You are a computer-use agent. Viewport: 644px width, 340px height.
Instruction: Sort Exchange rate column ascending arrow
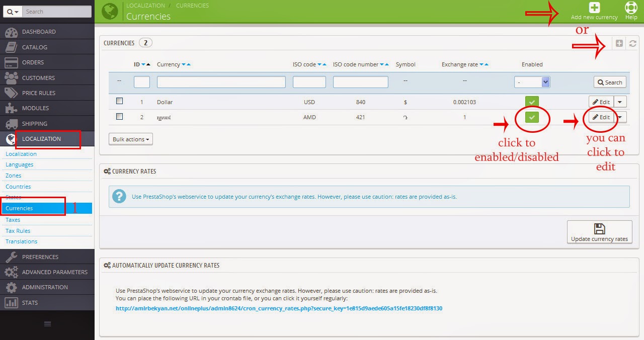pyautogui.click(x=487, y=64)
